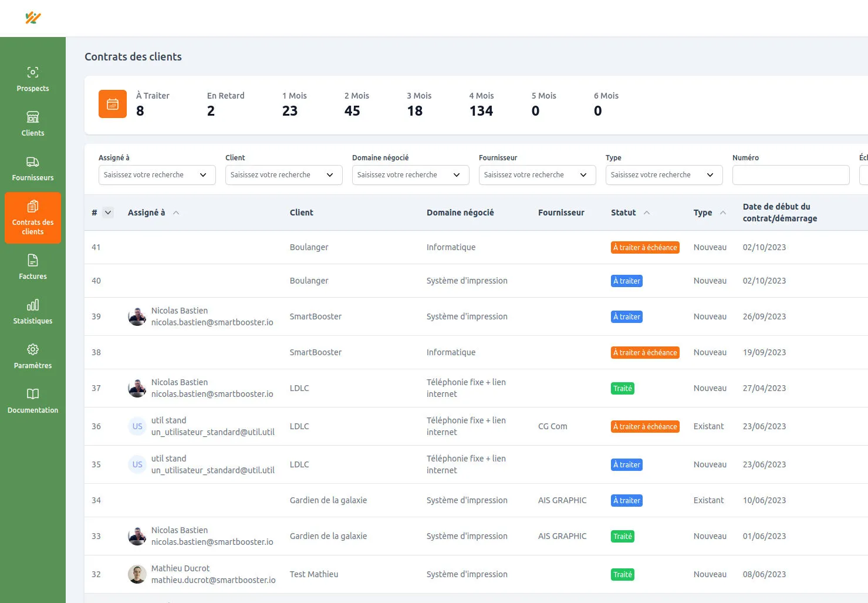Open the Prospects section
Viewport: 868px width, 603px height.
tap(32, 78)
